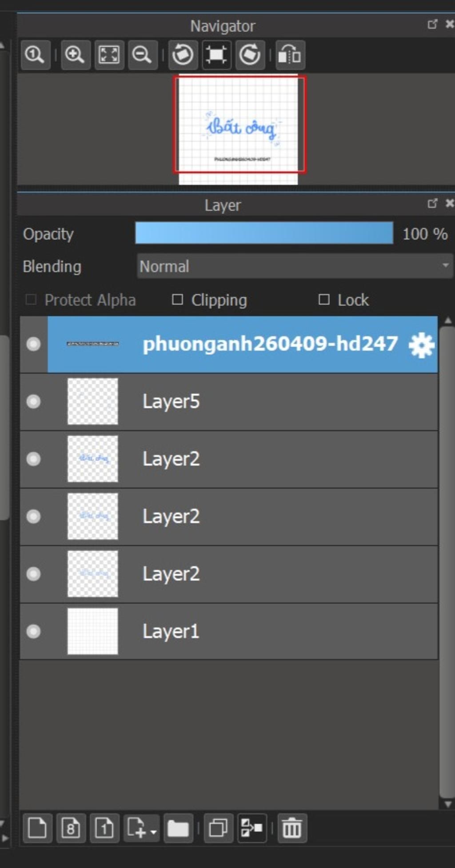Viewport: 455px width, 868px height.
Task: Adjust the layer Opacity slider
Action: click(x=264, y=233)
